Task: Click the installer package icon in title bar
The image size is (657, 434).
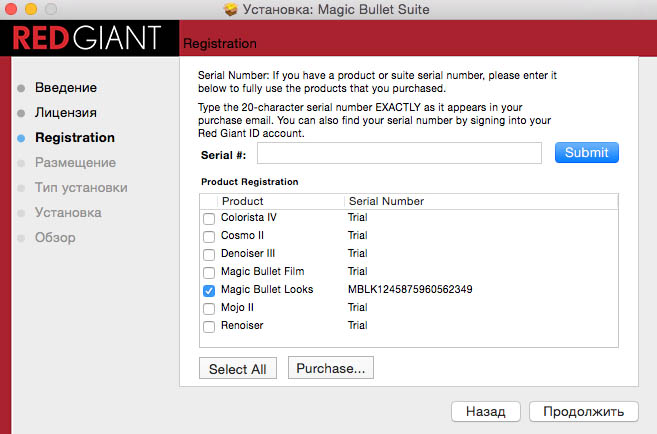Action: coord(230,9)
